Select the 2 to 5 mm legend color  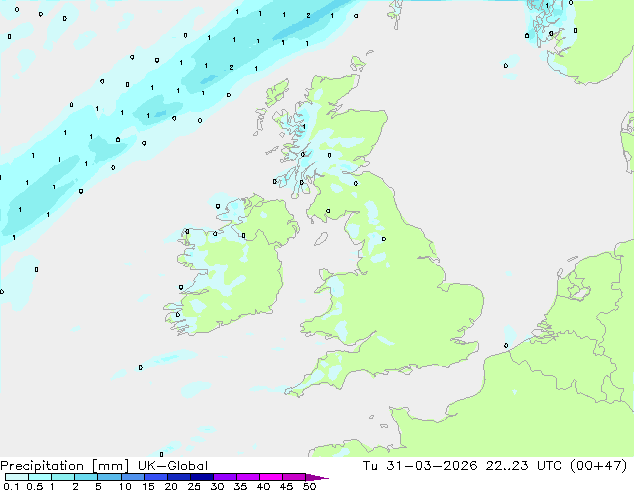point(86,477)
